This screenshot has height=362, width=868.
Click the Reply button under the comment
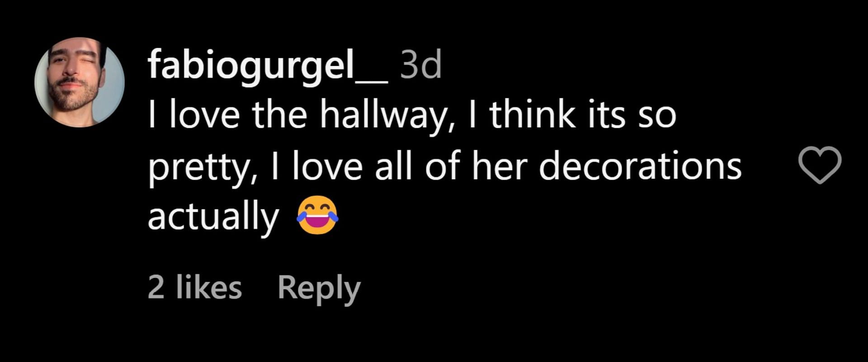[x=319, y=288]
